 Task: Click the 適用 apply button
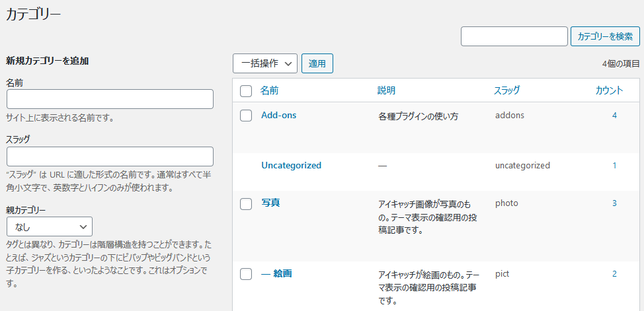tap(317, 63)
